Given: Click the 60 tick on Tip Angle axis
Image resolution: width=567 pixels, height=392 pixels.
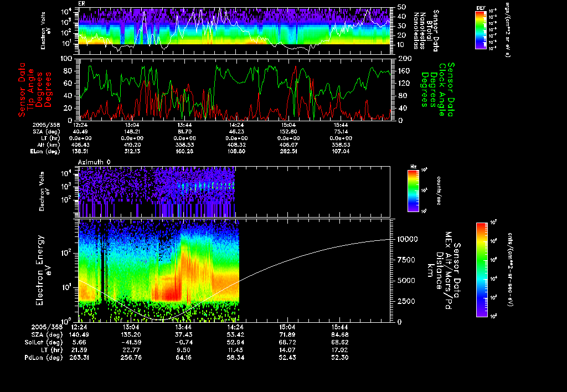Looking at the screenshot, I should point(68,83).
